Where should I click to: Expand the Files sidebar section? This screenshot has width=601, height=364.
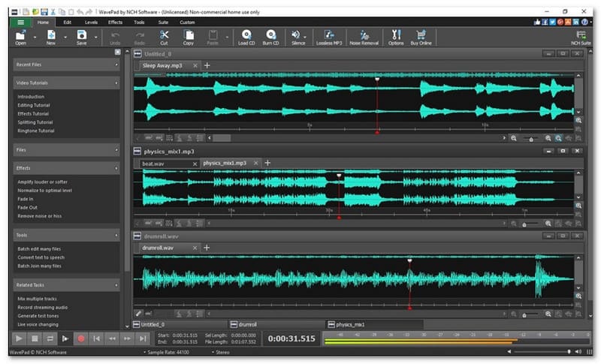(x=116, y=150)
